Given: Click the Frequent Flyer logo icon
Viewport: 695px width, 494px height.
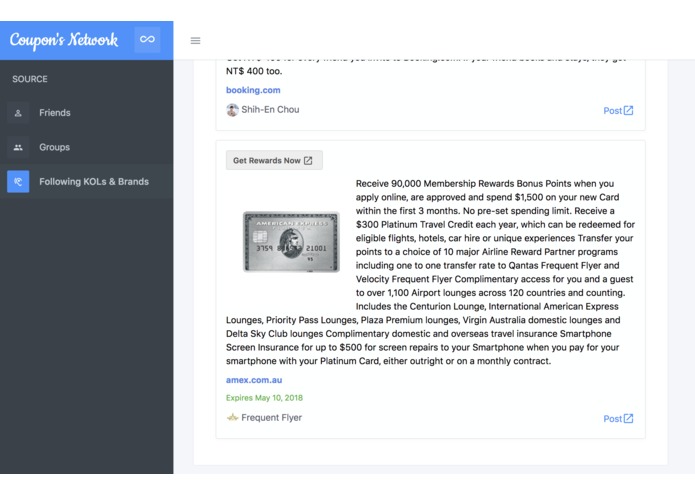Looking at the screenshot, I should 232,417.
